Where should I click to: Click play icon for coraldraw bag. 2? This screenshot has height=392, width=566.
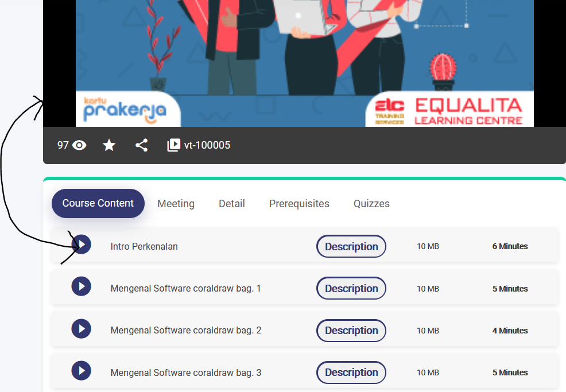point(82,328)
